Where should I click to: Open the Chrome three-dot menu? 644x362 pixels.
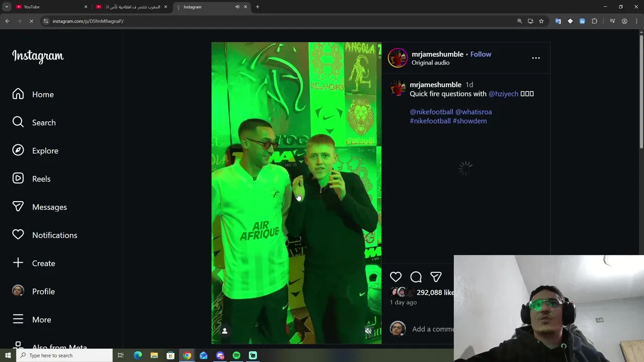(637, 21)
